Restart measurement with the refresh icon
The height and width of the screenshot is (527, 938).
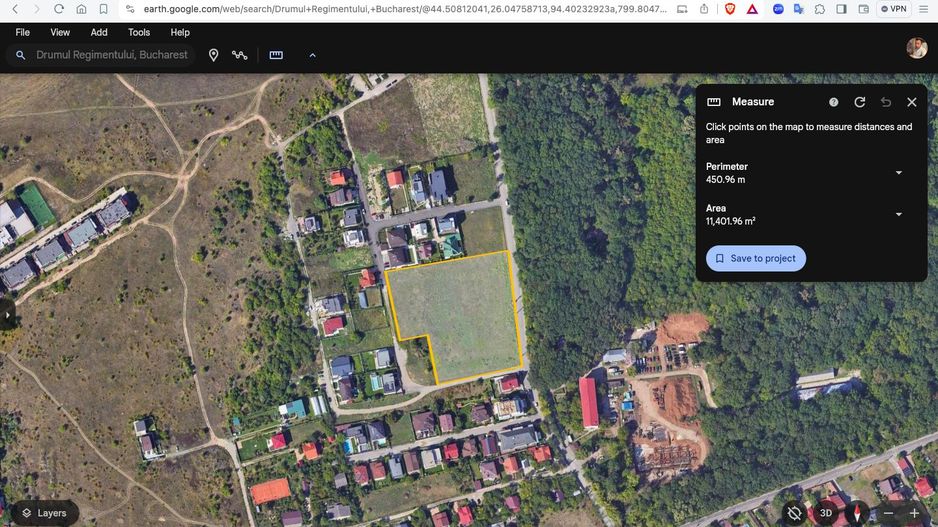[x=860, y=102]
